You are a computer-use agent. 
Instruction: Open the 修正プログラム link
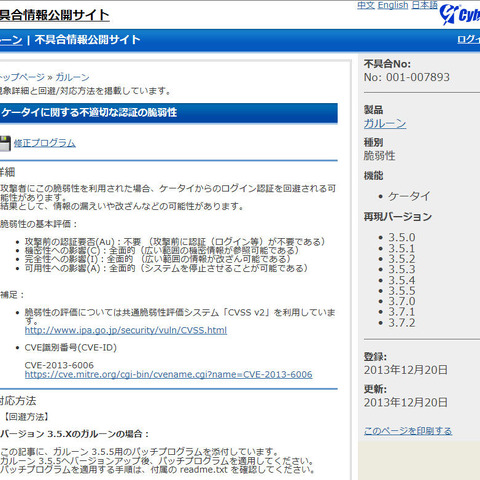click(x=45, y=143)
